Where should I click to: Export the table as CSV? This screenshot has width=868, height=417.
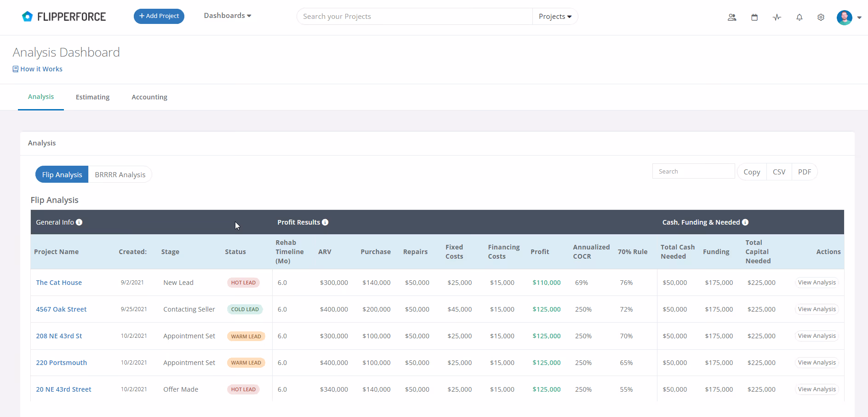(779, 172)
